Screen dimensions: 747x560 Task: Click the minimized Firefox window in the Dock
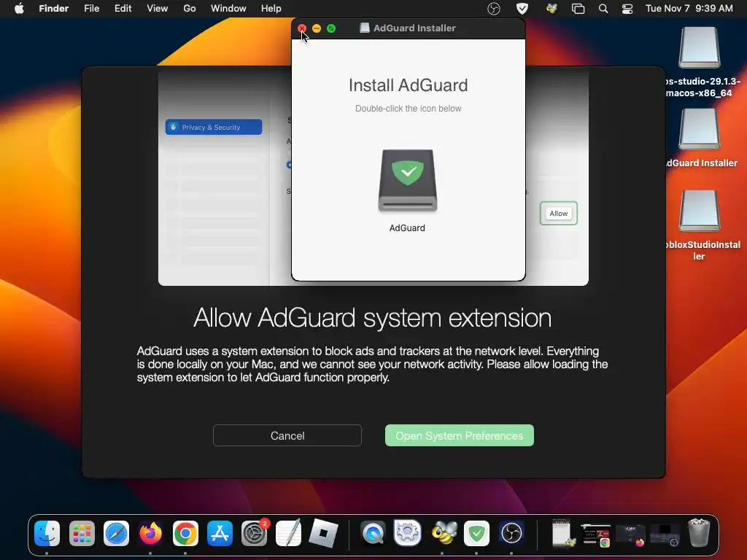point(630,534)
